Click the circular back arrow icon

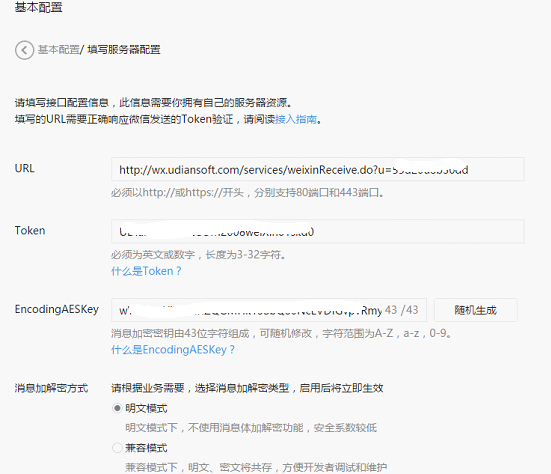point(24,50)
